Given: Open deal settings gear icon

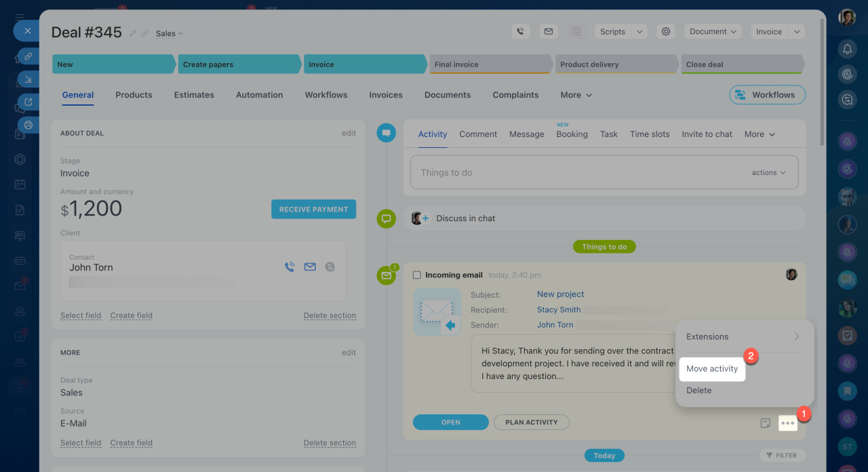Looking at the screenshot, I should pyautogui.click(x=666, y=31).
